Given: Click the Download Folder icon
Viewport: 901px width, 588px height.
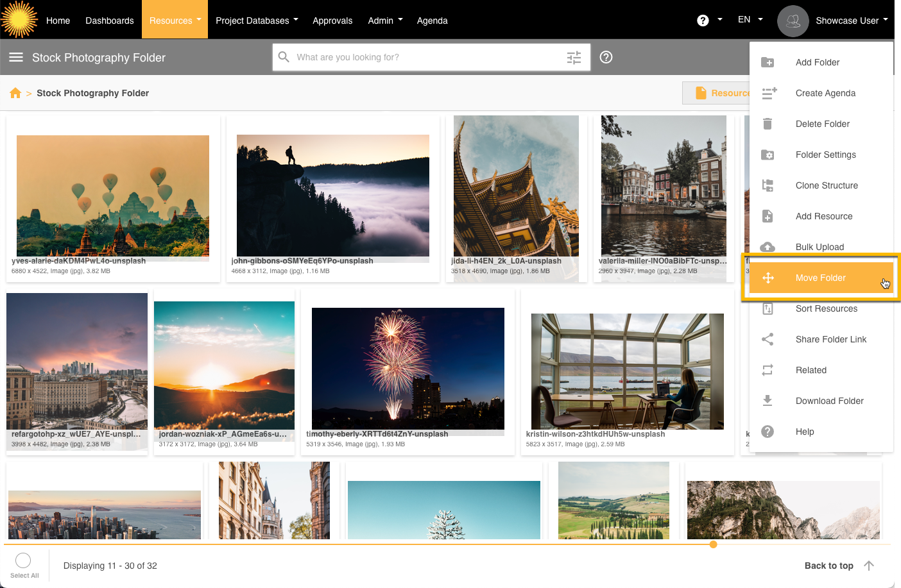Looking at the screenshot, I should [768, 401].
